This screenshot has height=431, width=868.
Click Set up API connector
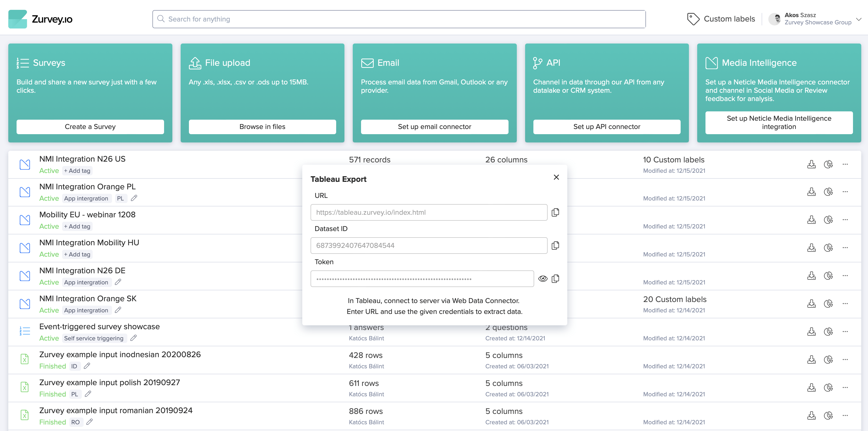tap(607, 126)
